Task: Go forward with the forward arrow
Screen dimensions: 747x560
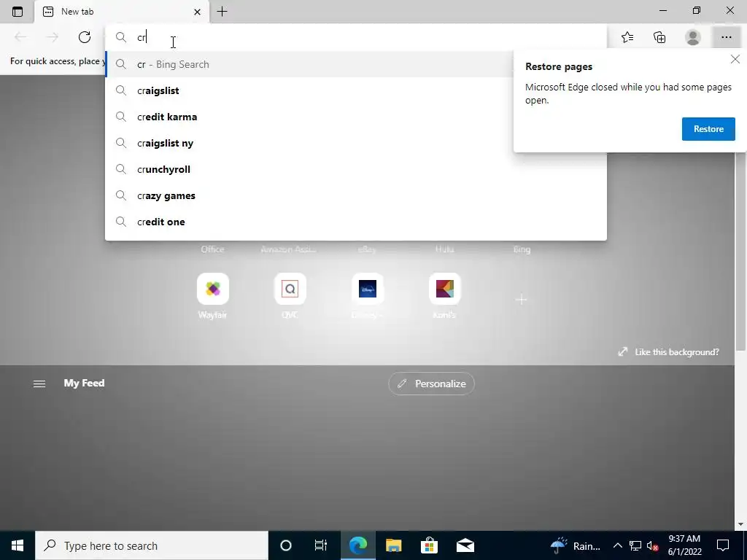Action: [53, 37]
